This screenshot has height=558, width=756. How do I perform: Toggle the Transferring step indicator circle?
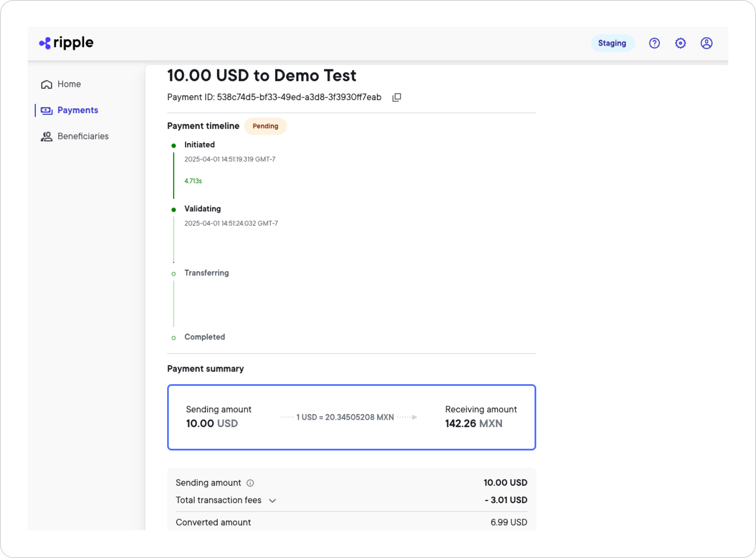pos(174,273)
